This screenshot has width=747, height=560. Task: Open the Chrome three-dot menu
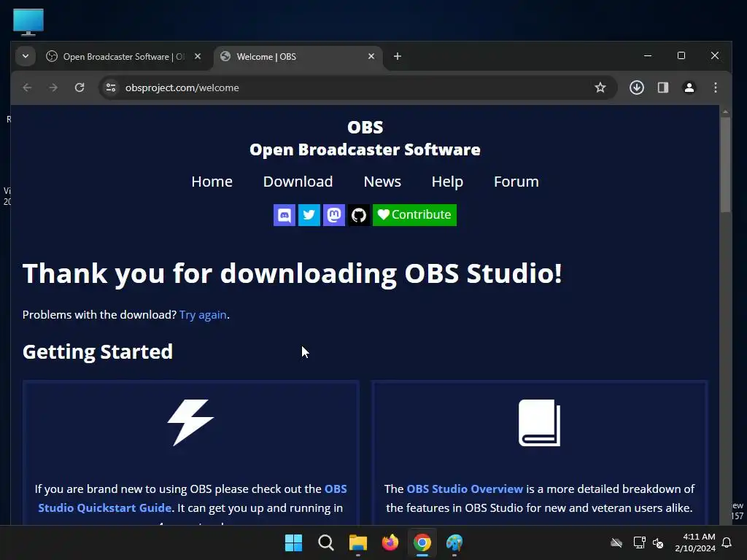coord(715,87)
